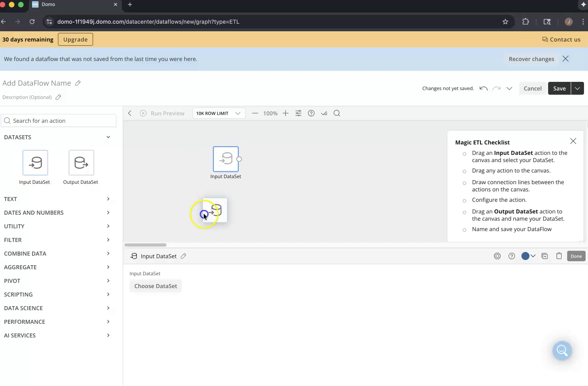Undo the last change
This screenshot has height=386, width=588.
pos(483,88)
